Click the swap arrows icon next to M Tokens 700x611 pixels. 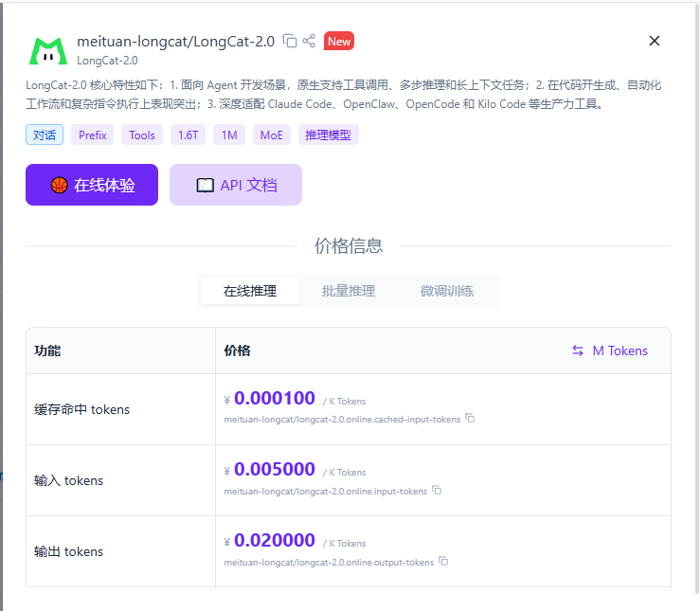coord(578,350)
